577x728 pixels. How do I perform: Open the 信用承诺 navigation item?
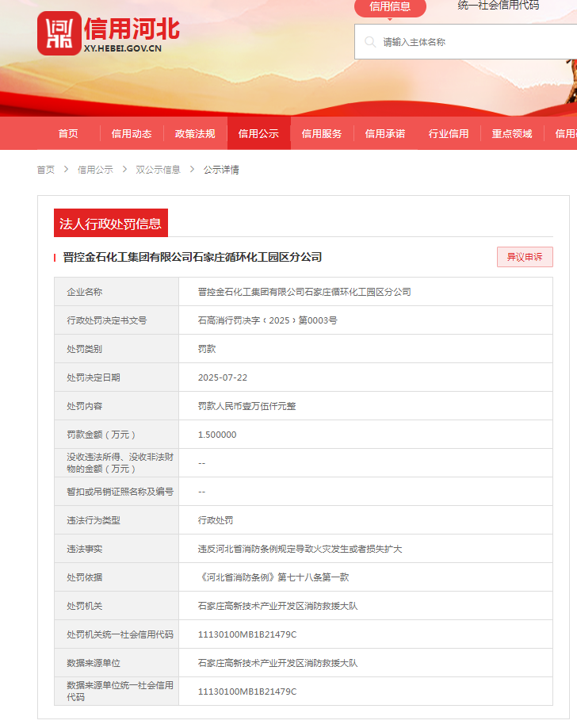pos(385,134)
